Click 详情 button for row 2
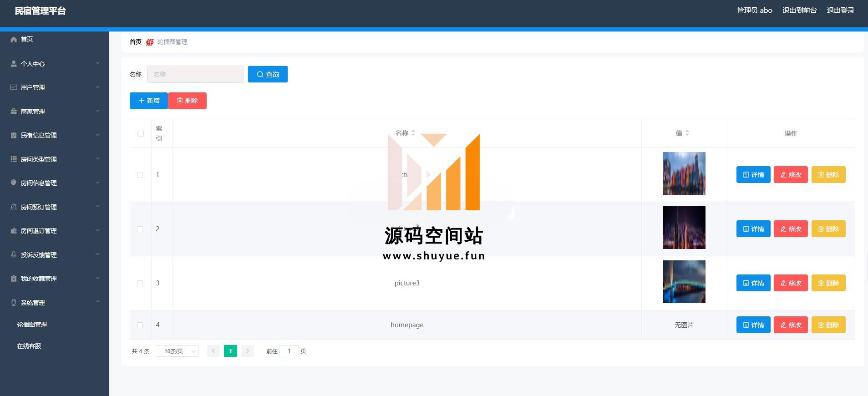868x396 pixels. [753, 229]
